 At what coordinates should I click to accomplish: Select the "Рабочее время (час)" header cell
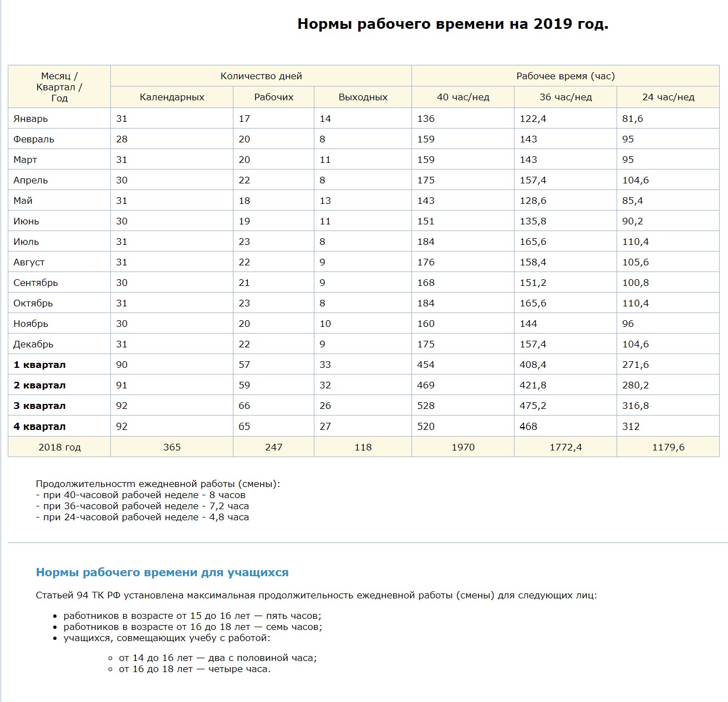click(x=565, y=76)
